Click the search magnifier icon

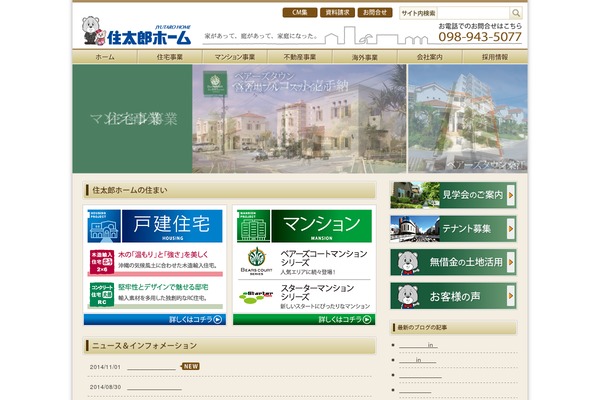click(519, 13)
